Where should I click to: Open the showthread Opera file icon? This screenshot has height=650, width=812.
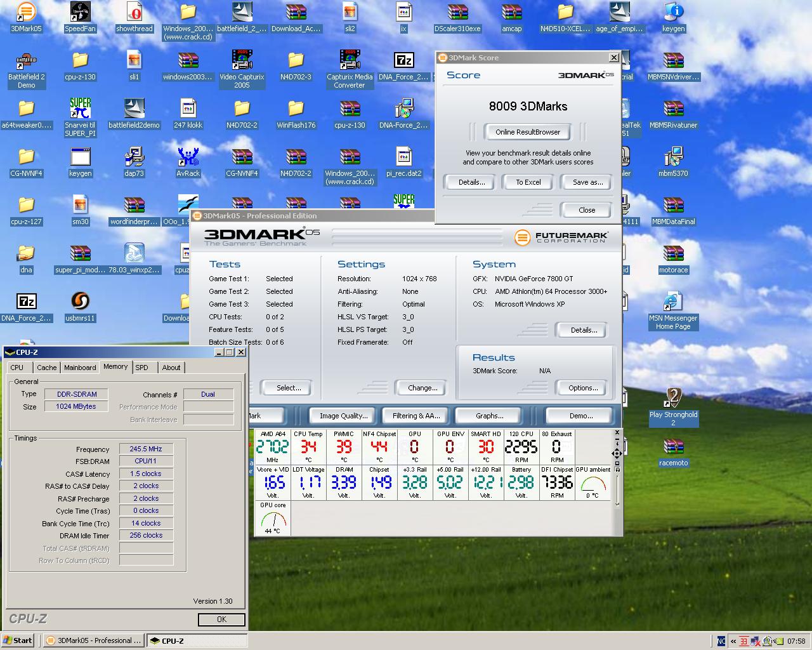(134, 17)
